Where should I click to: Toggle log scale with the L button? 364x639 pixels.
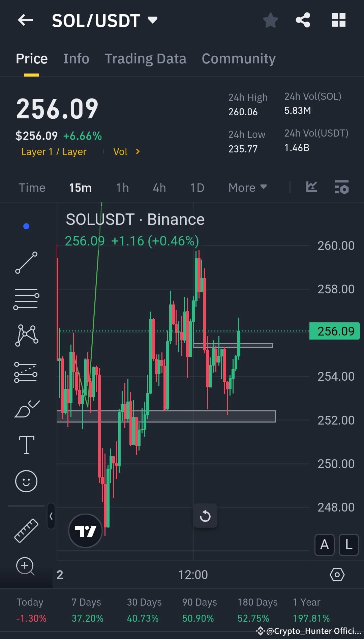coord(349,545)
